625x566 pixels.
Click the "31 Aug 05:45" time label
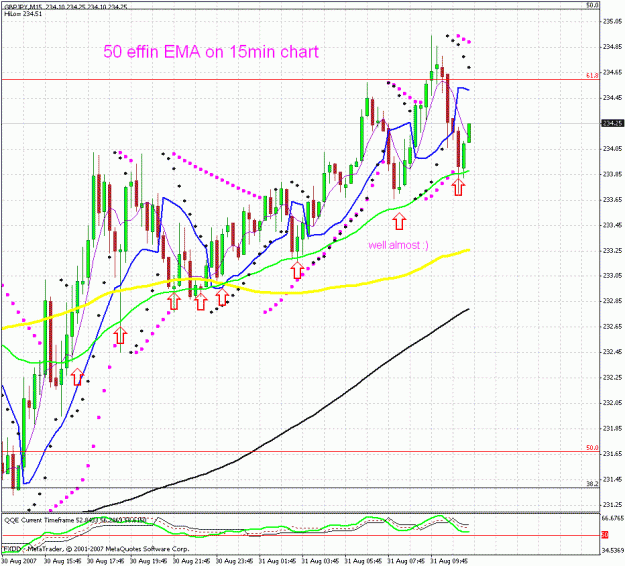click(364, 561)
